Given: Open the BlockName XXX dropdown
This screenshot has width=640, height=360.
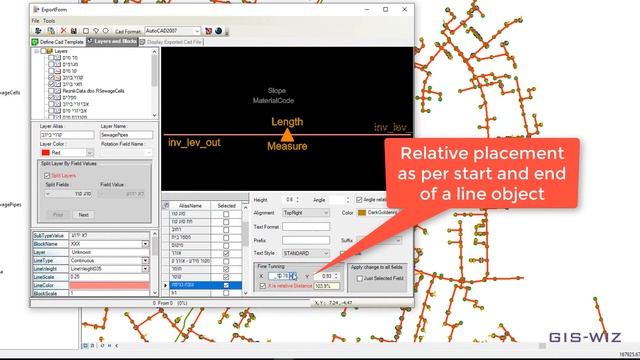Looking at the screenshot, I should [x=145, y=244].
